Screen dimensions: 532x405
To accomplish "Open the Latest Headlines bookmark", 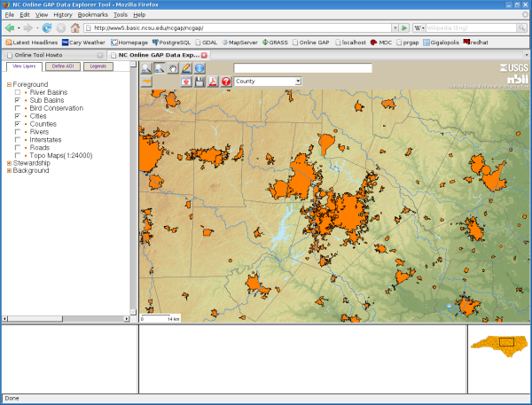I will point(32,43).
